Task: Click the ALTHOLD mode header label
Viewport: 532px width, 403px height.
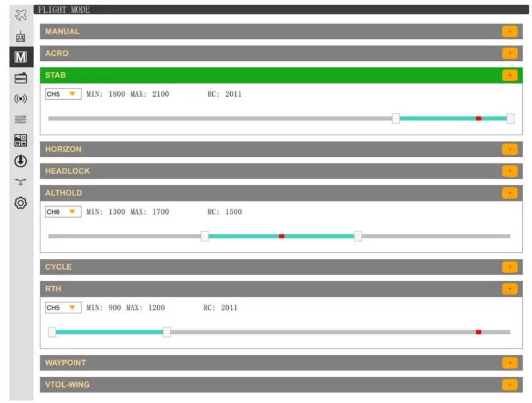Action: [63, 193]
